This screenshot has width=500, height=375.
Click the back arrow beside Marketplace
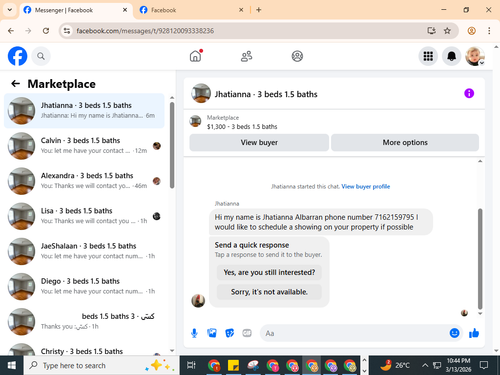[15, 84]
